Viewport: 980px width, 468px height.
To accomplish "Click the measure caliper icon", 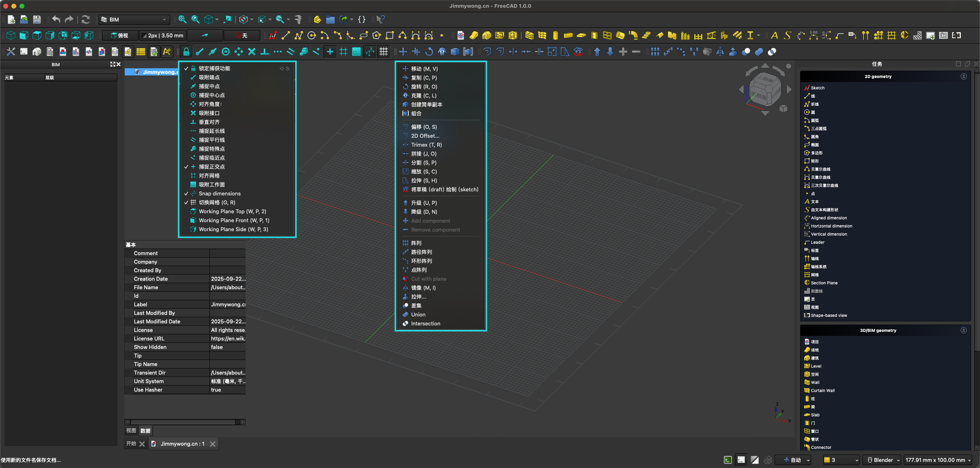I will (x=298, y=19).
